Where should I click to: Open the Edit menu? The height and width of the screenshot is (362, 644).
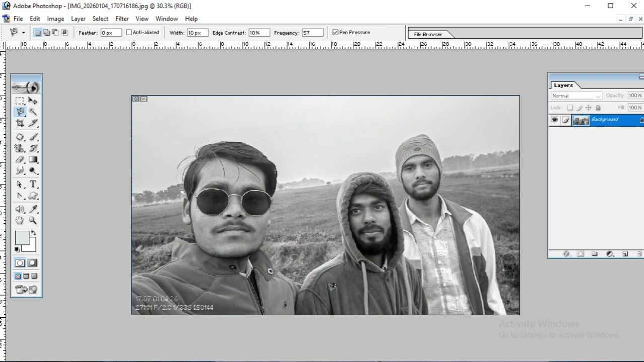click(x=35, y=19)
